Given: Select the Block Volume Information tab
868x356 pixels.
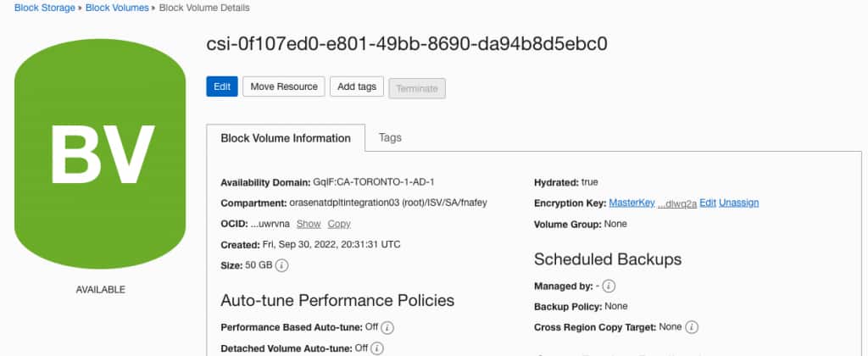Looking at the screenshot, I should 286,138.
